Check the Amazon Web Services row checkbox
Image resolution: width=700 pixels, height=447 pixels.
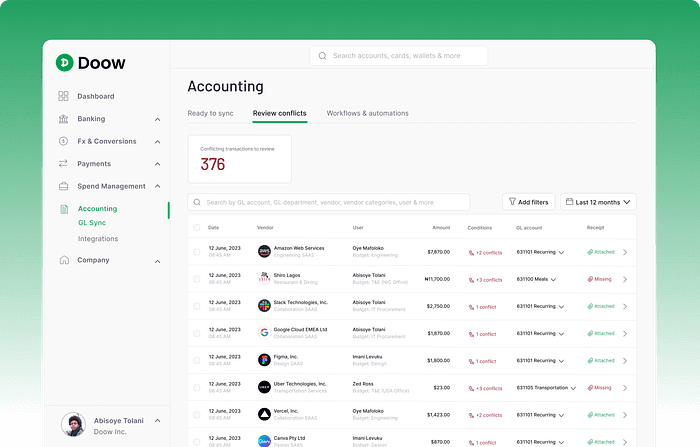point(197,252)
